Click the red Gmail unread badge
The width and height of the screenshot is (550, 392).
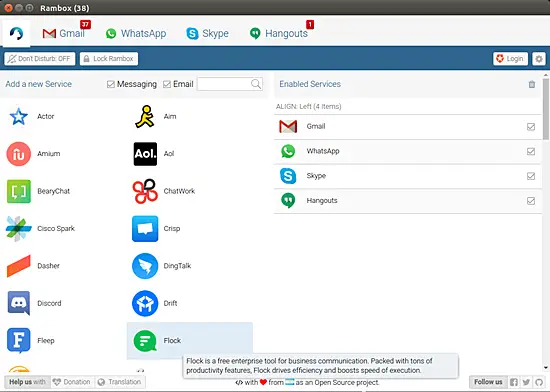coord(86,25)
